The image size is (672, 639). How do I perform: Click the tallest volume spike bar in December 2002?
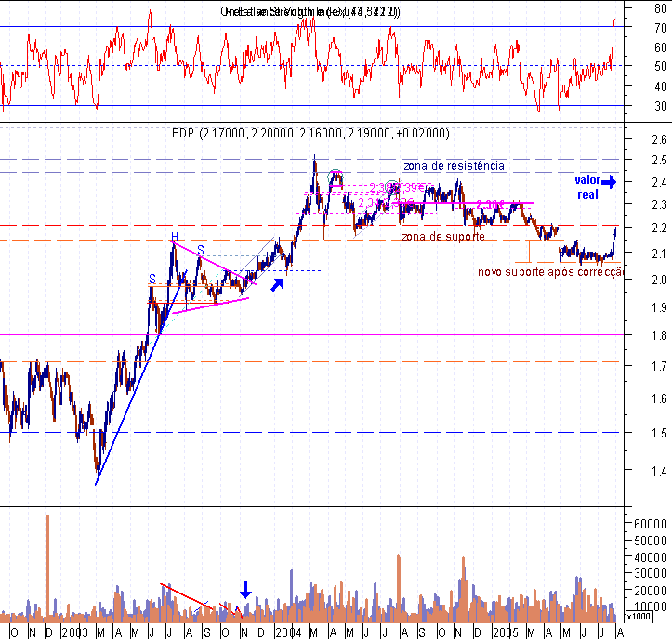48,568
